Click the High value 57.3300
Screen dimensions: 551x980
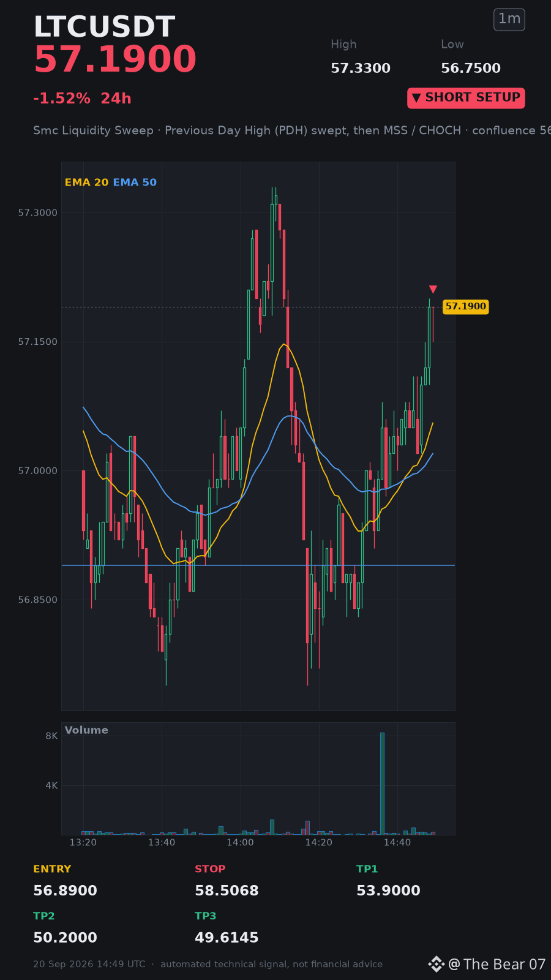pos(361,68)
